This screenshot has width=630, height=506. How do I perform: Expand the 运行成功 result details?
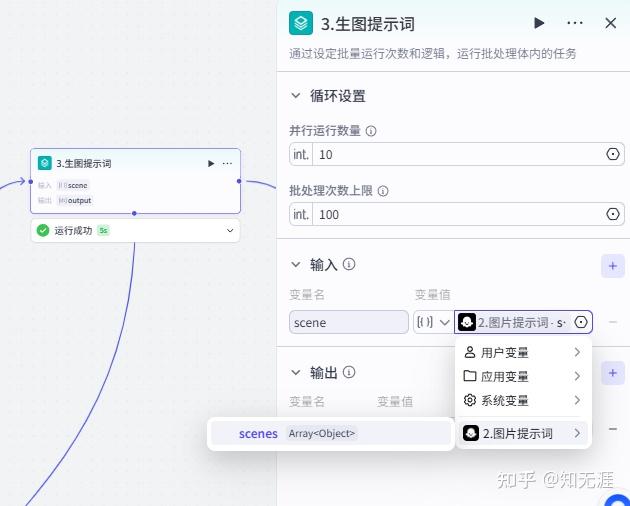pos(230,231)
